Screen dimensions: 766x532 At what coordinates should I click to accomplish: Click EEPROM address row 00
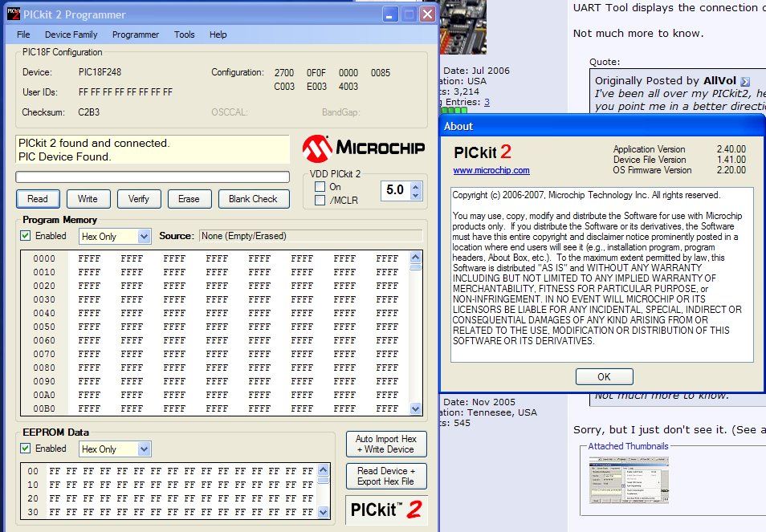[x=33, y=471]
